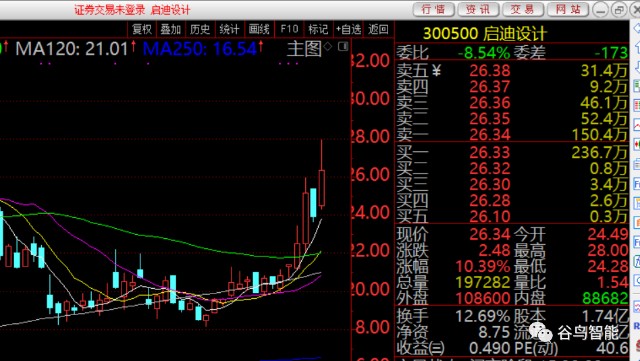This screenshot has width=640, height=361.
Task: Select 卖二 ask price 26.35
Action: point(489,118)
